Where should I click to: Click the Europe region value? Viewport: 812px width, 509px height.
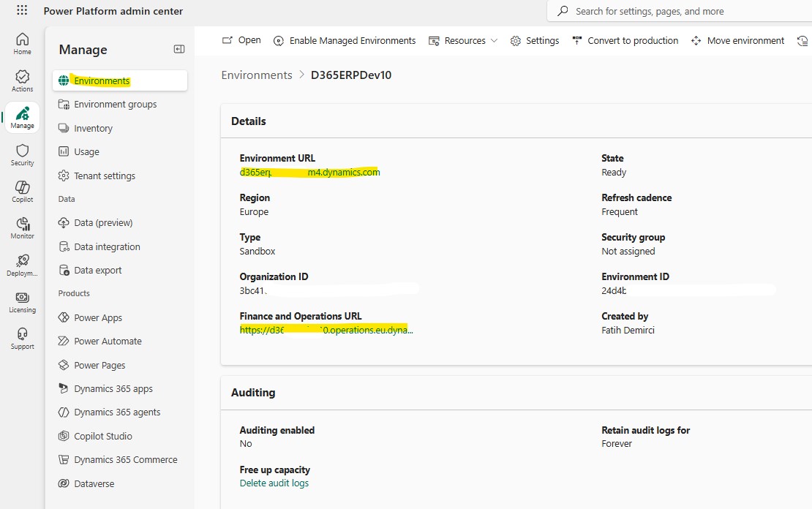coord(254,212)
